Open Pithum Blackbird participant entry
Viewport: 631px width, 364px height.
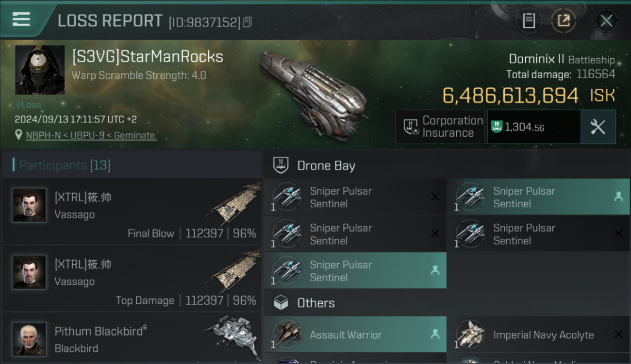[132, 339]
